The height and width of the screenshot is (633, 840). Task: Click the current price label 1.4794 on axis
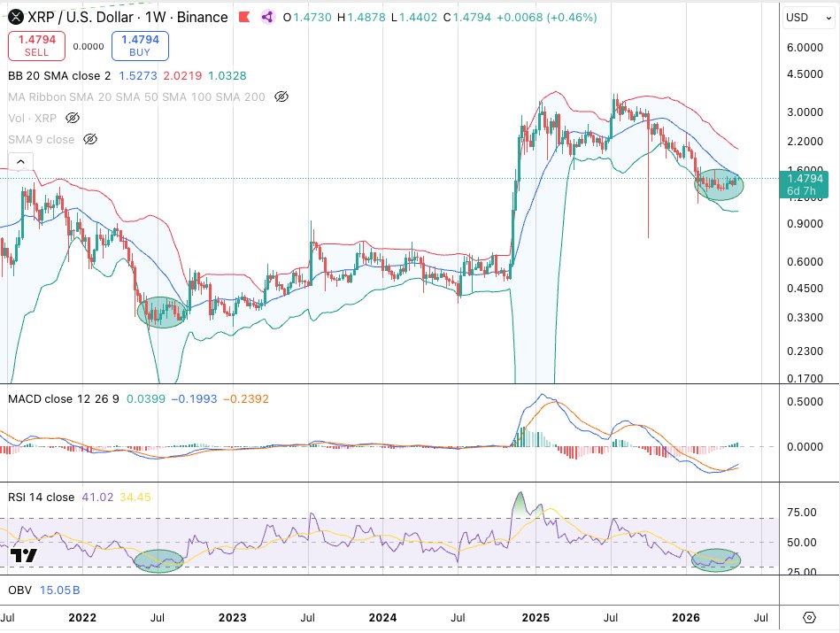coord(804,184)
